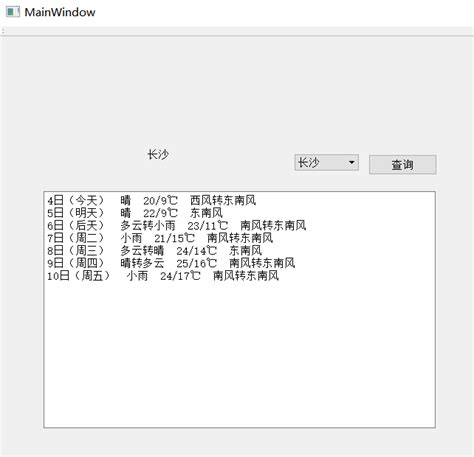Open the 长沙 city dropdown arrow

click(351, 163)
